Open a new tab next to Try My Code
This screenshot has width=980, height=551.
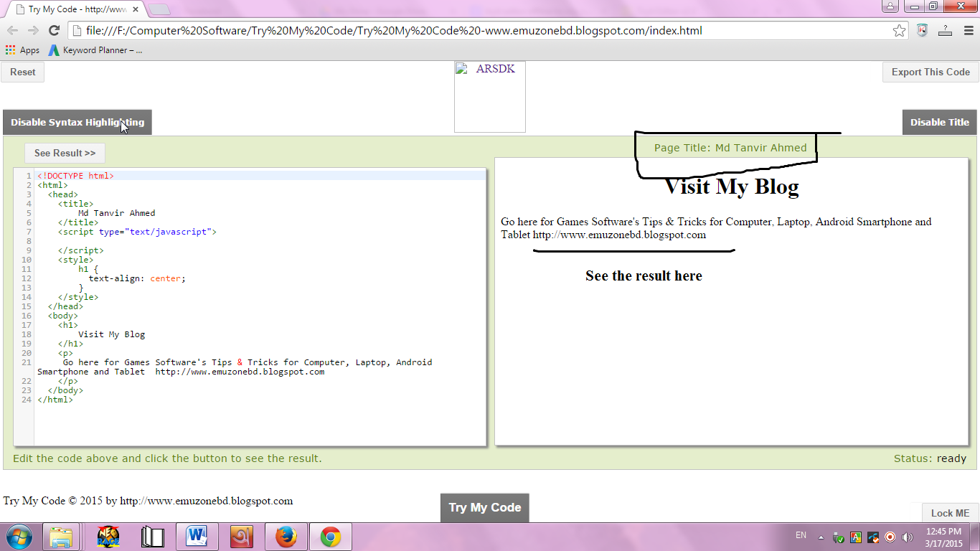(159, 9)
